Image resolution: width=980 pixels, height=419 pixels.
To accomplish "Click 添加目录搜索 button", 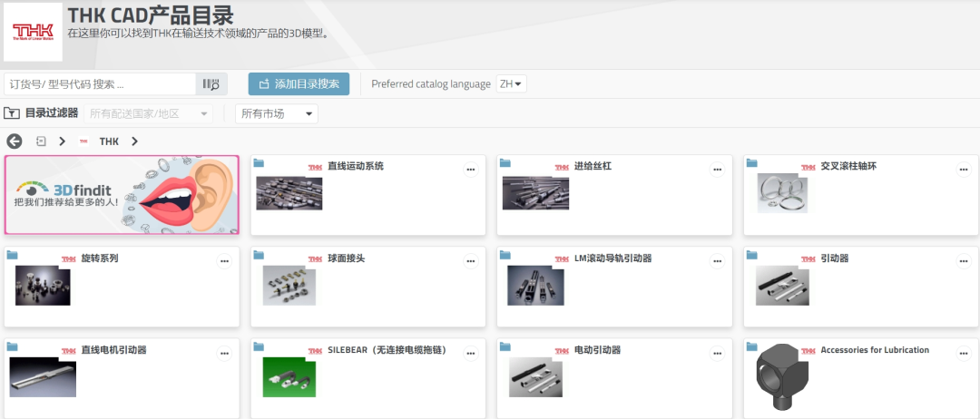I will (x=299, y=83).
